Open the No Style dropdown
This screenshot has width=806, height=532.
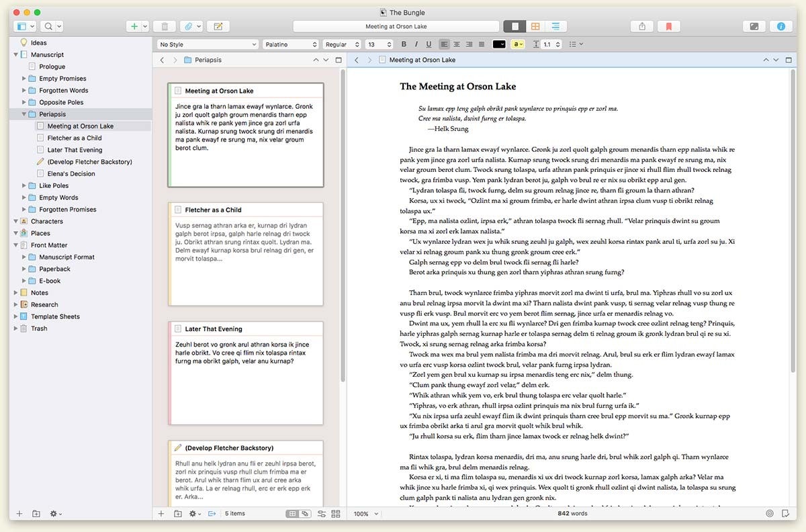pos(208,44)
